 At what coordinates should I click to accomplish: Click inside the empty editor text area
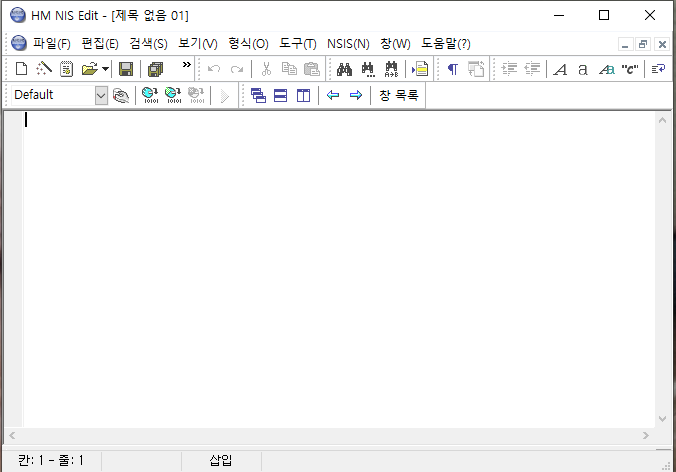click(339, 269)
